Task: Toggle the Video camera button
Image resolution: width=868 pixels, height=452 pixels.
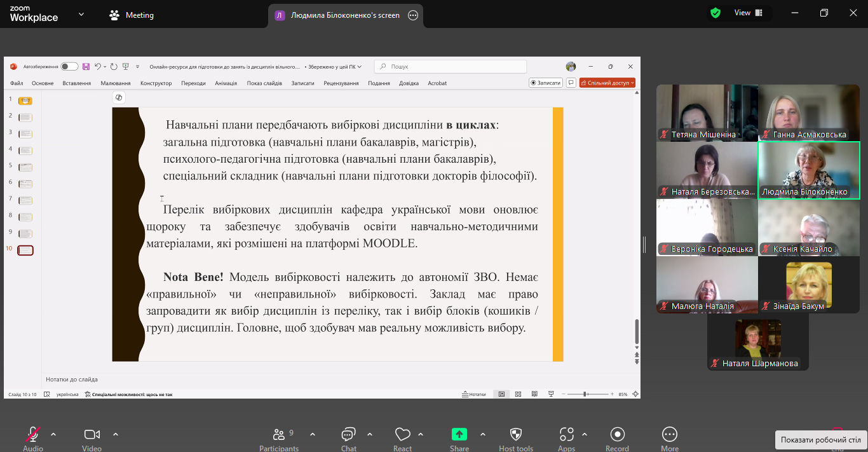Action: [x=92, y=435]
